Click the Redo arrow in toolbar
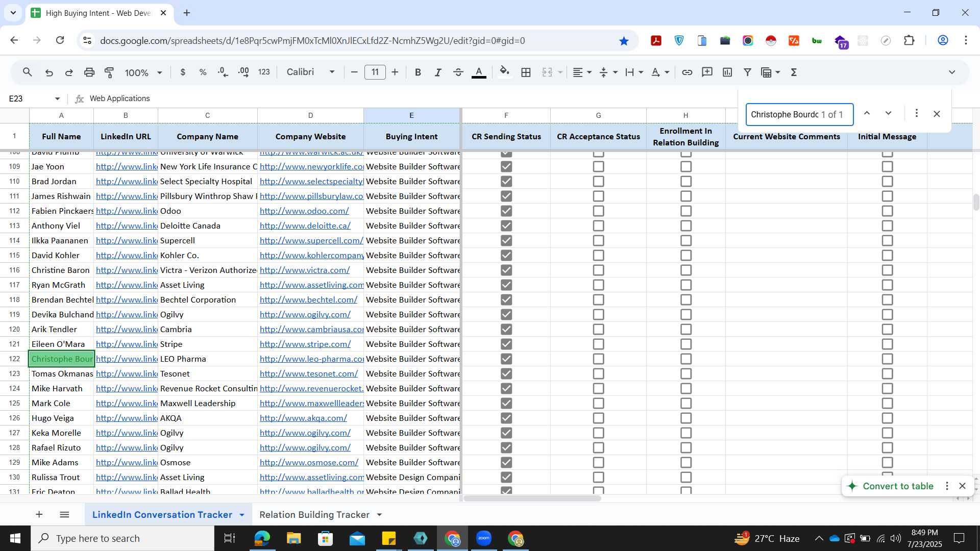The image size is (980, 551). (69, 72)
